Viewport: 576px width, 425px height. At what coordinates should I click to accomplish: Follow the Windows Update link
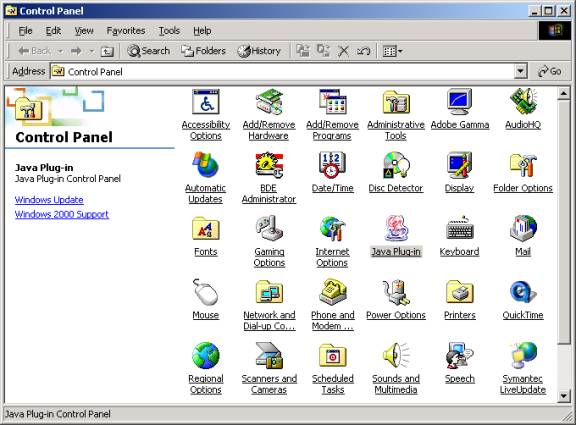click(x=49, y=200)
